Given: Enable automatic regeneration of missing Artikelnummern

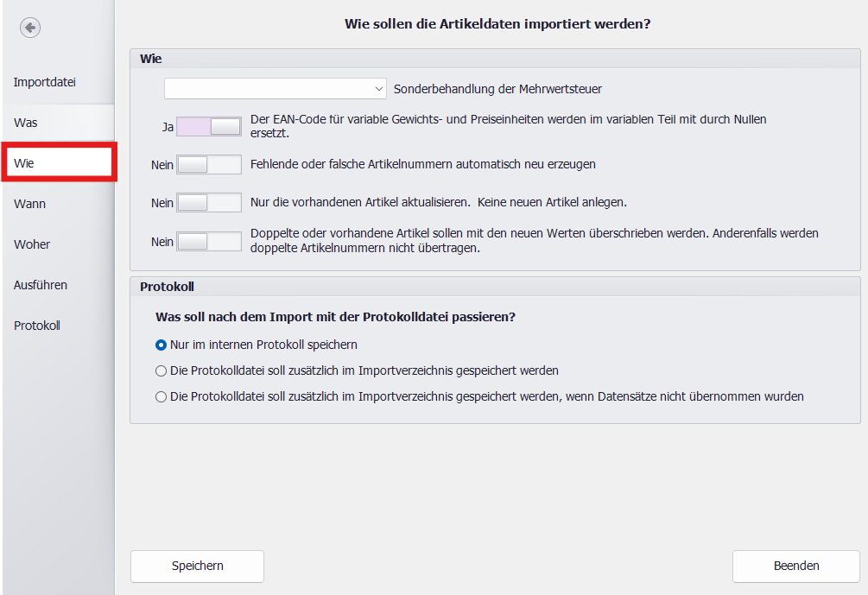Looking at the screenshot, I should 209,164.
